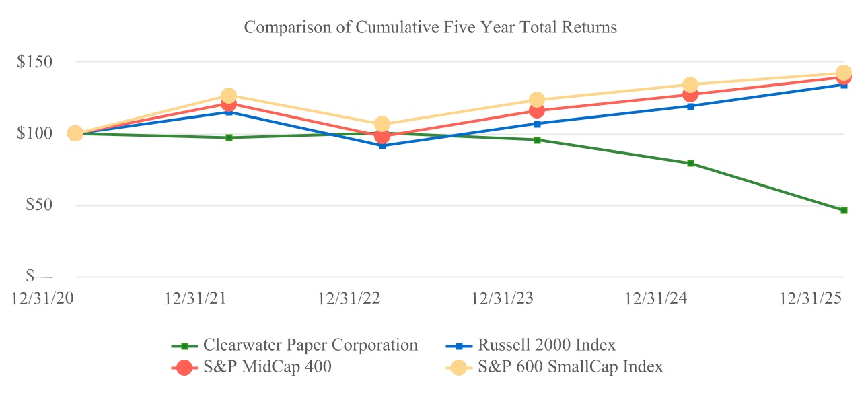Click S&P MidCap 400's 12/31/23 data point

tap(536, 110)
